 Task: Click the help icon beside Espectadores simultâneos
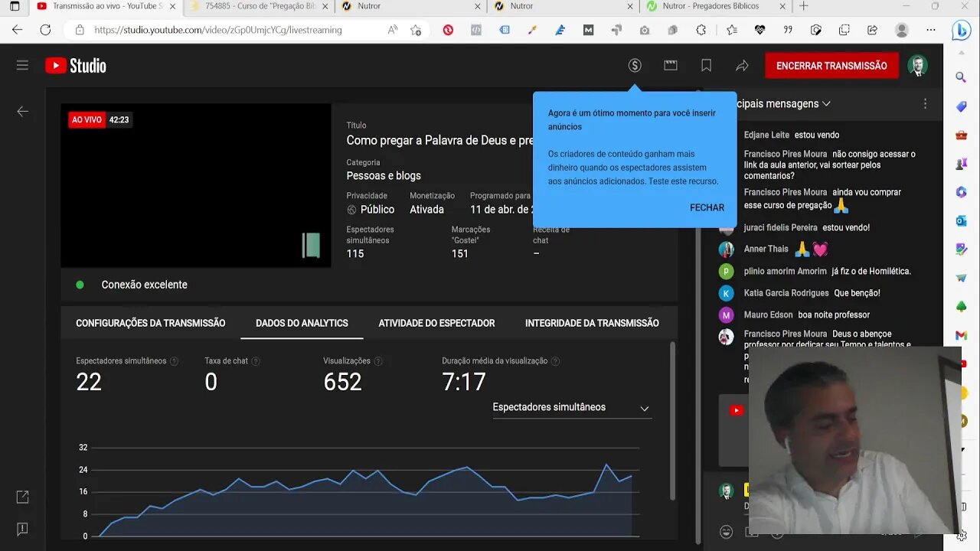174,361
